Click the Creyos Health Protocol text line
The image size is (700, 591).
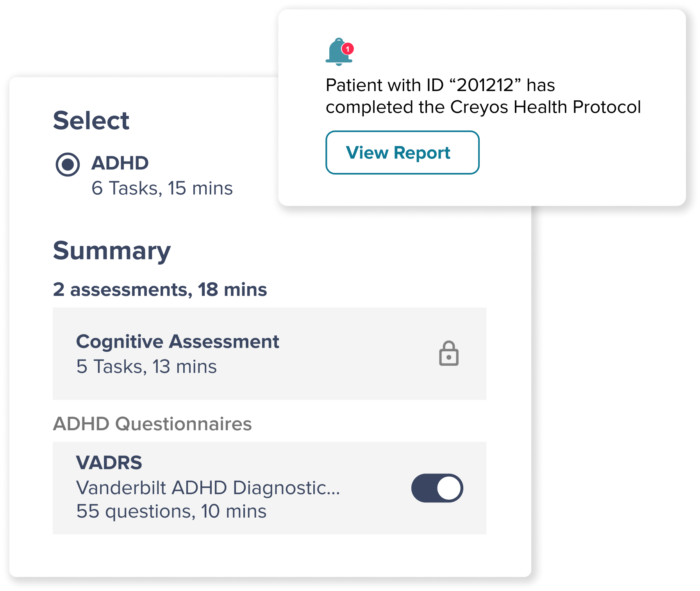pyautogui.click(x=483, y=107)
